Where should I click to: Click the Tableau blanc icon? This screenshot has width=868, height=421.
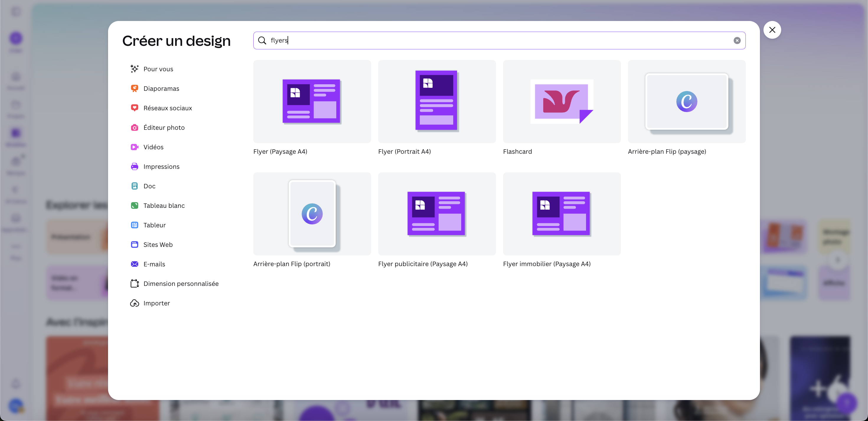point(134,205)
